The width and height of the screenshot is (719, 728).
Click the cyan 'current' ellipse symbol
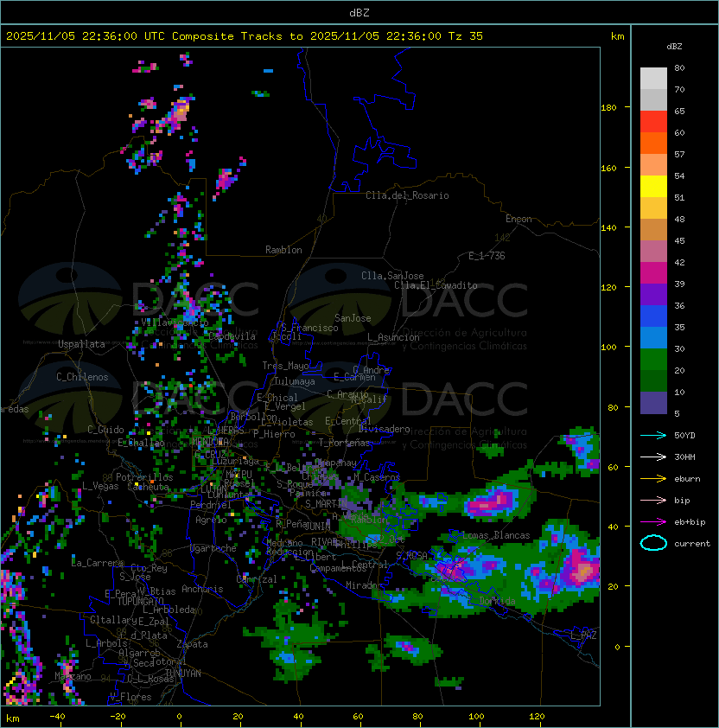pyautogui.click(x=653, y=543)
